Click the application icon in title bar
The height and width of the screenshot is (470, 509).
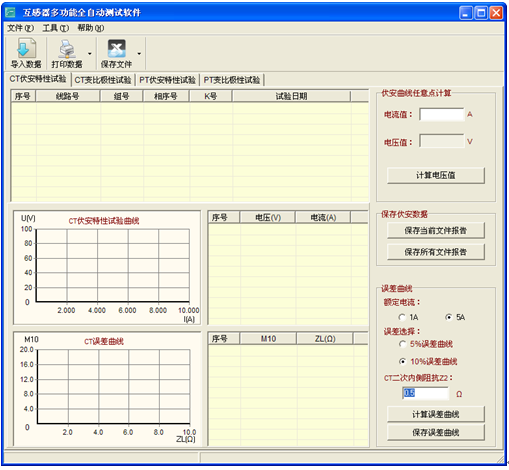pos(11,12)
